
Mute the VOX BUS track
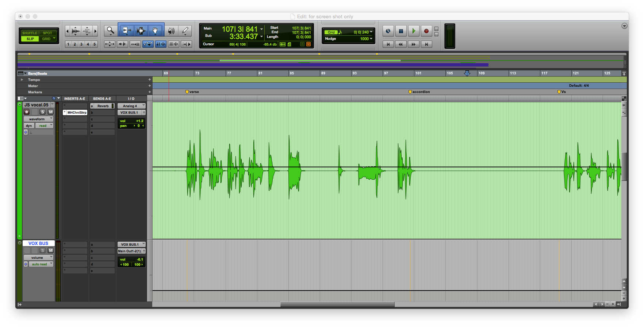point(51,250)
